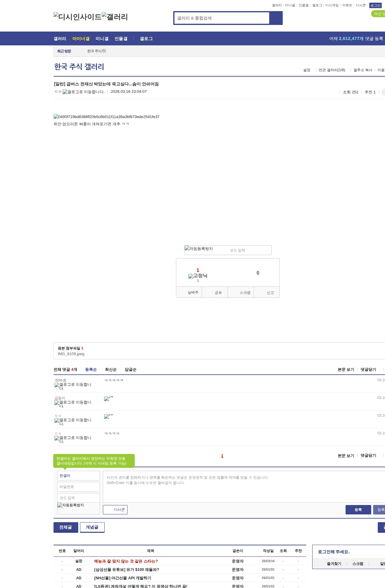
Task: Click the blue search button beside search box
Action: [x=276, y=18]
